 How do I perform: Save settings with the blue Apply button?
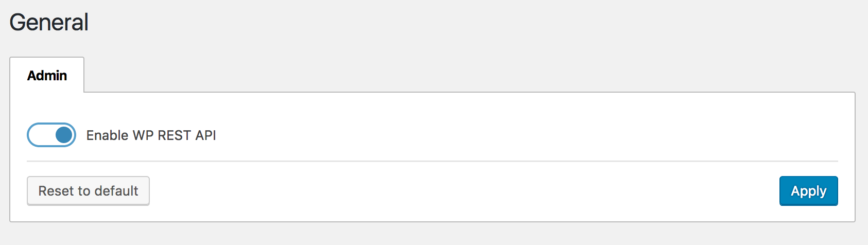(808, 191)
